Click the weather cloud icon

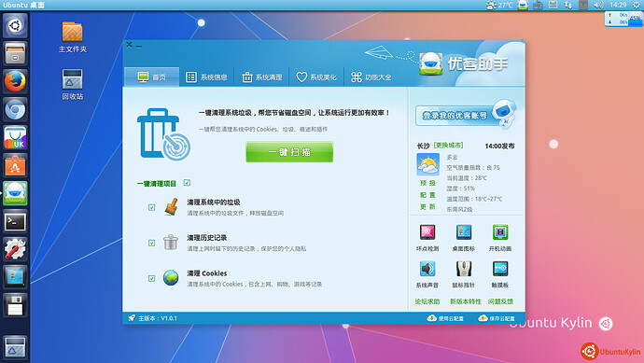pyautogui.click(x=427, y=164)
